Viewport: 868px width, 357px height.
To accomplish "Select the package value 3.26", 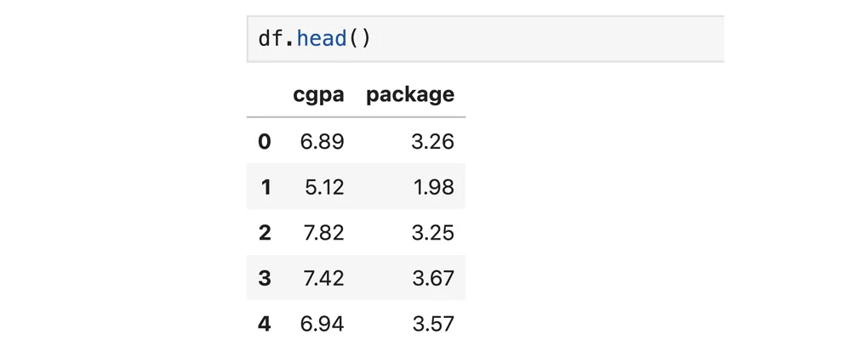I will click(x=432, y=141).
